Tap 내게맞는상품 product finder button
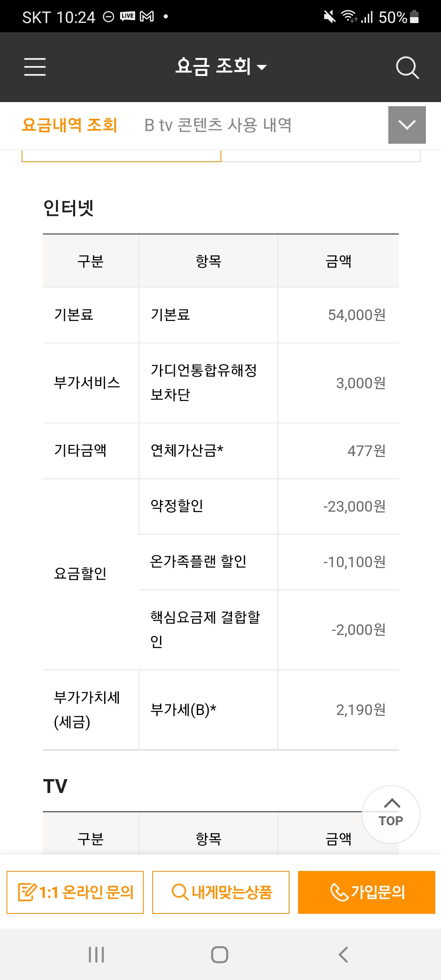The image size is (441, 980). tap(221, 892)
